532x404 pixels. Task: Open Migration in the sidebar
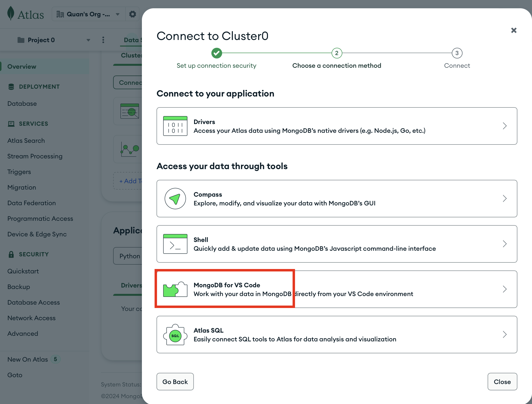click(x=22, y=187)
